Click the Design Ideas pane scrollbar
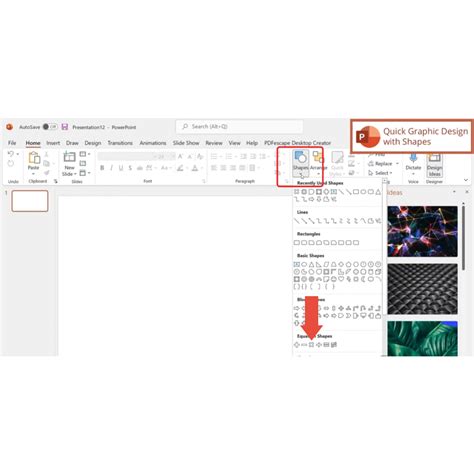This screenshot has height=474, width=474. (x=463, y=237)
